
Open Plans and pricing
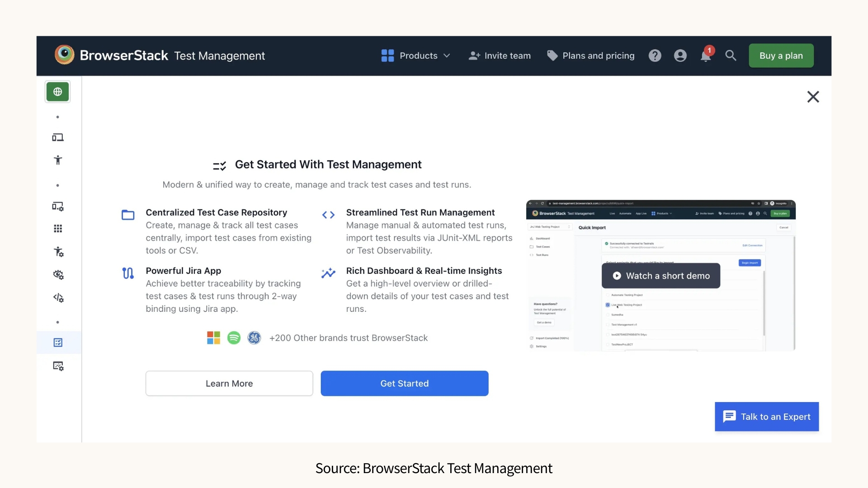coord(590,56)
